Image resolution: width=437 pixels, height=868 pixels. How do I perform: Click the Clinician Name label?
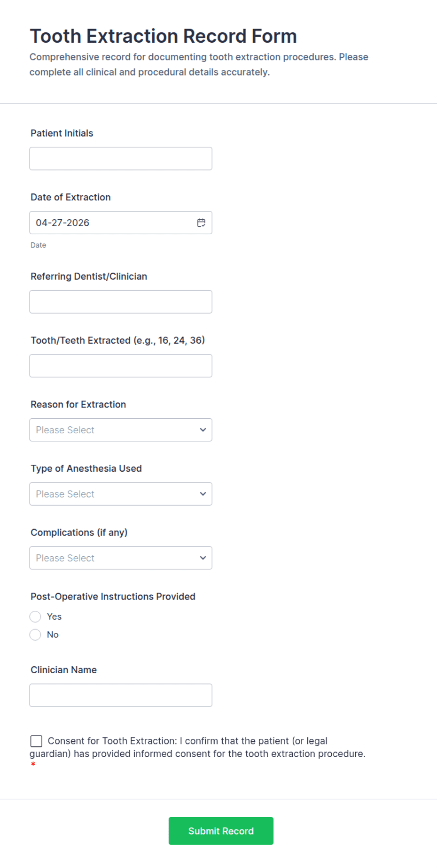pos(64,670)
